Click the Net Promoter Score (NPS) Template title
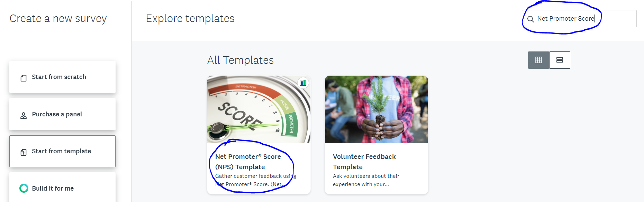Image resolution: width=644 pixels, height=202 pixels. [248, 162]
